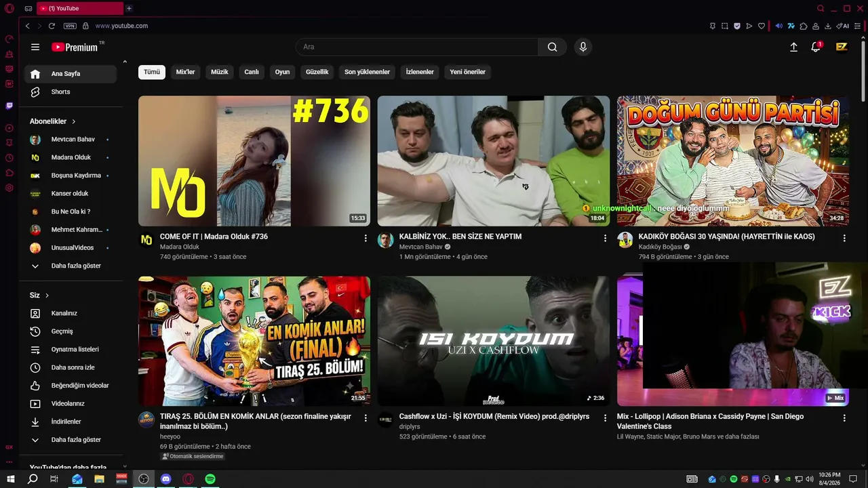Click the address bar showing www.youtube.com

pyautogui.click(x=121, y=26)
